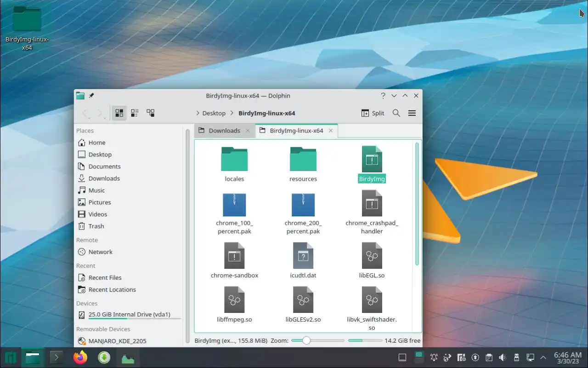588x368 pixels.
Task: Close the Downloads tab
Action: point(248,131)
